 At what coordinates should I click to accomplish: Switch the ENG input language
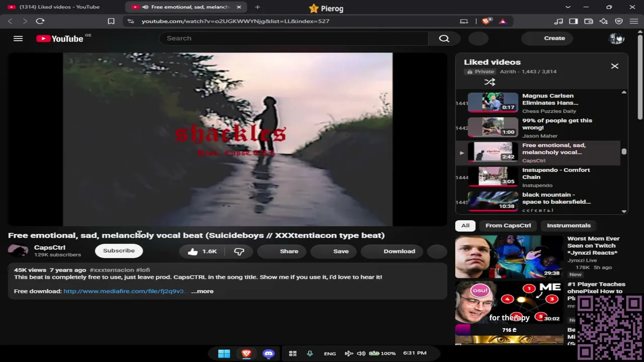(330, 353)
